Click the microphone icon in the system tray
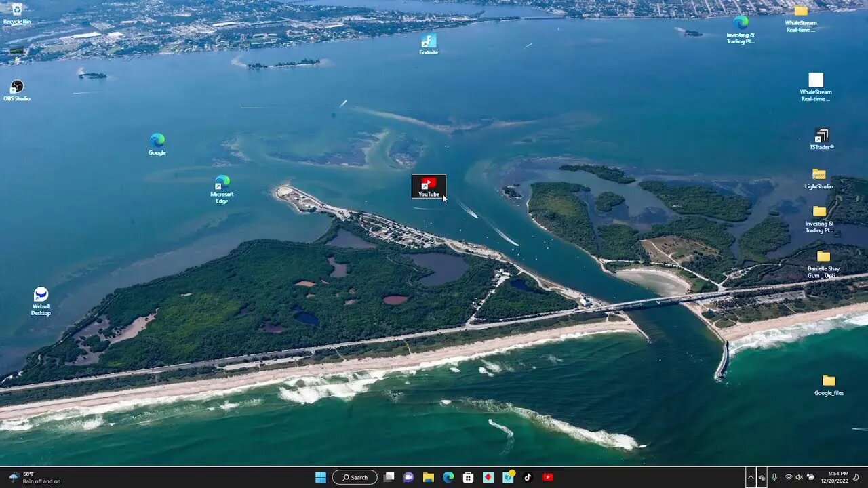The width and height of the screenshot is (868, 488). coord(774,477)
